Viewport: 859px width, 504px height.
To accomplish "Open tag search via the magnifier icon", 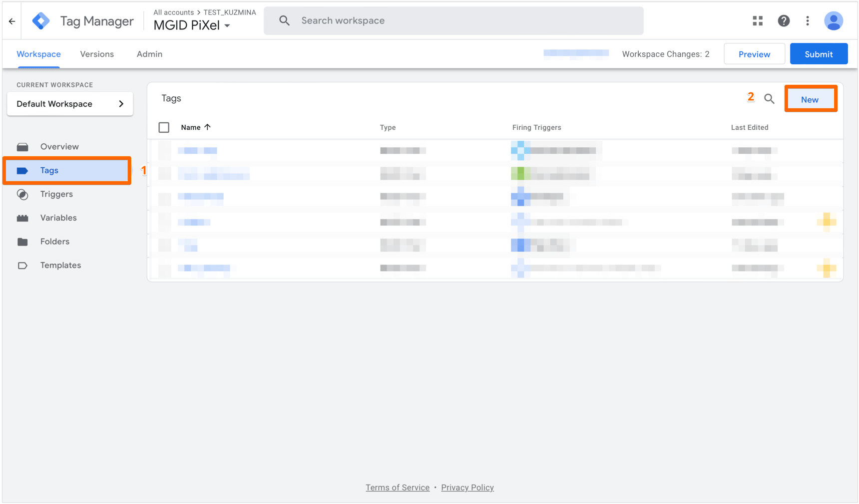I will [769, 99].
